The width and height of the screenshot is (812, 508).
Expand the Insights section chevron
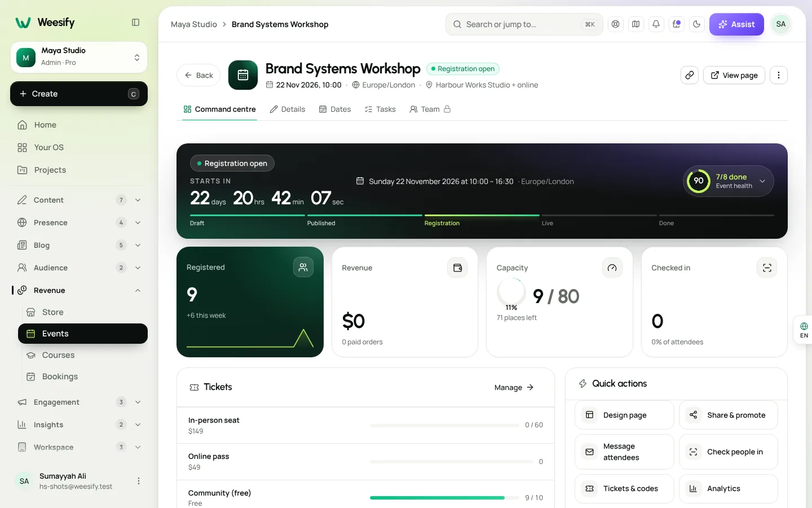pyautogui.click(x=138, y=424)
